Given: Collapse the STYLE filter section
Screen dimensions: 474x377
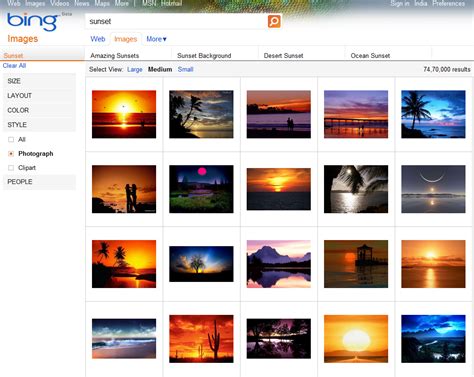Looking at the screenshot, I should tap(39, 125).
